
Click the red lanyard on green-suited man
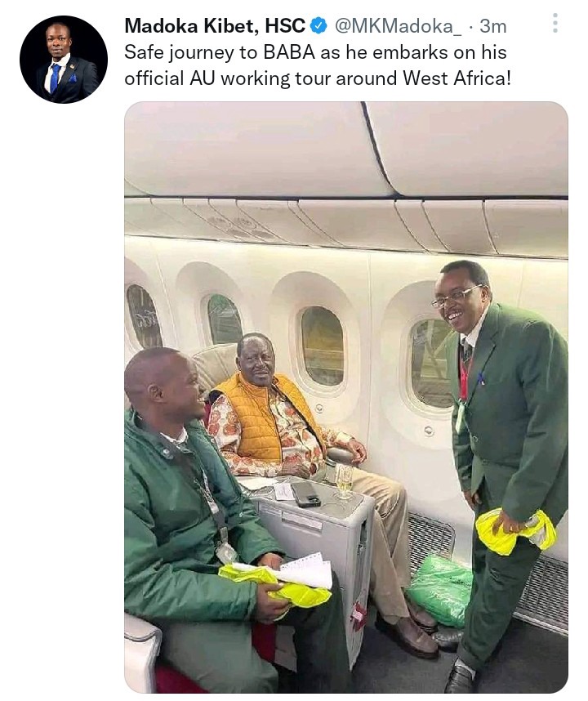point(464,376)
